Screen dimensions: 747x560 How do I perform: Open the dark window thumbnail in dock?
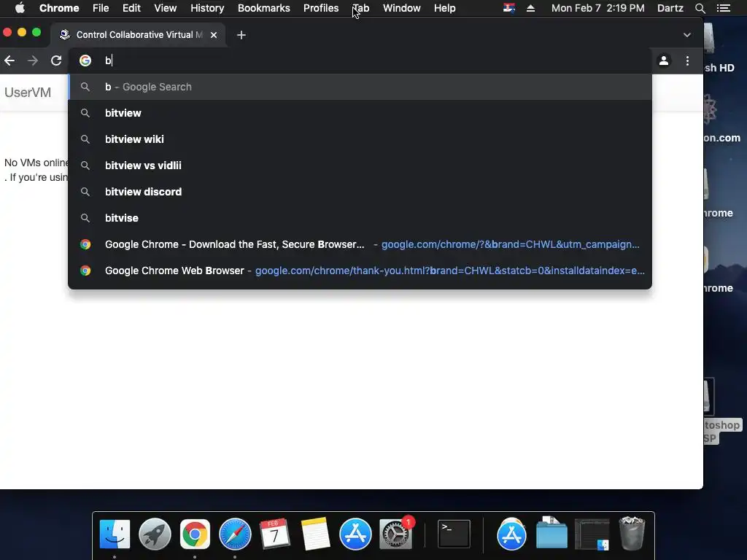pos(592,534)
